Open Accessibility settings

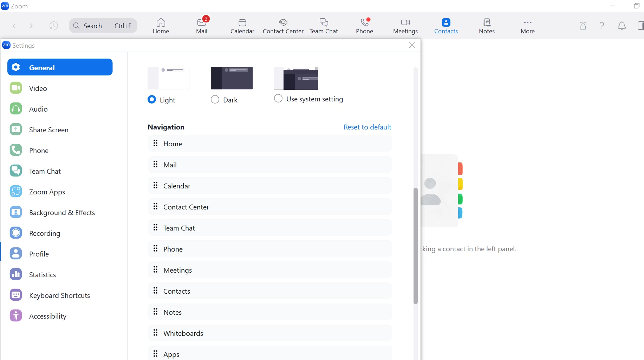pyautogui.click(x=60, y=316)
